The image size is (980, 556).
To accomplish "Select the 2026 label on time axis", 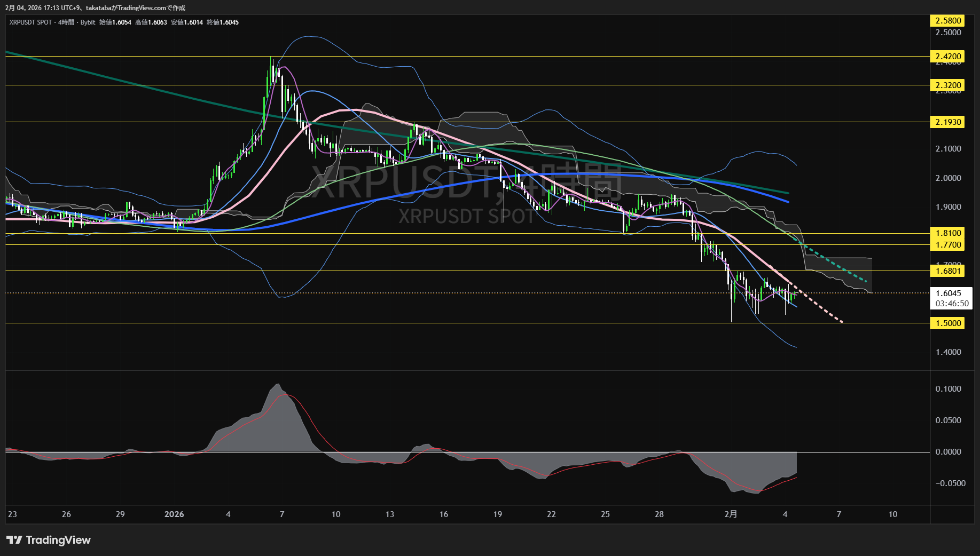I will tap(174, 514).
